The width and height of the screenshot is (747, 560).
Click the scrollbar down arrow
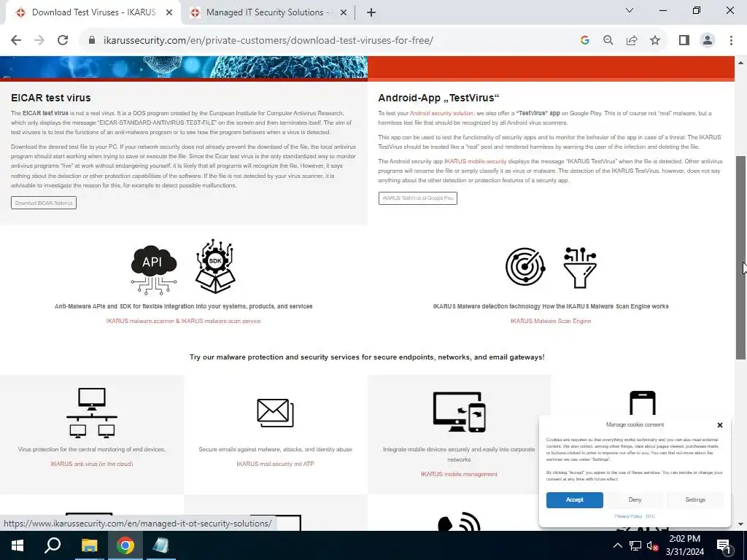coord(741,524)
